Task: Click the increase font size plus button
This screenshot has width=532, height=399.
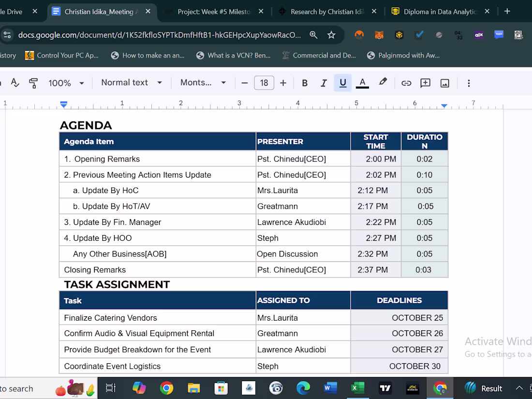Action: point(283,83)
